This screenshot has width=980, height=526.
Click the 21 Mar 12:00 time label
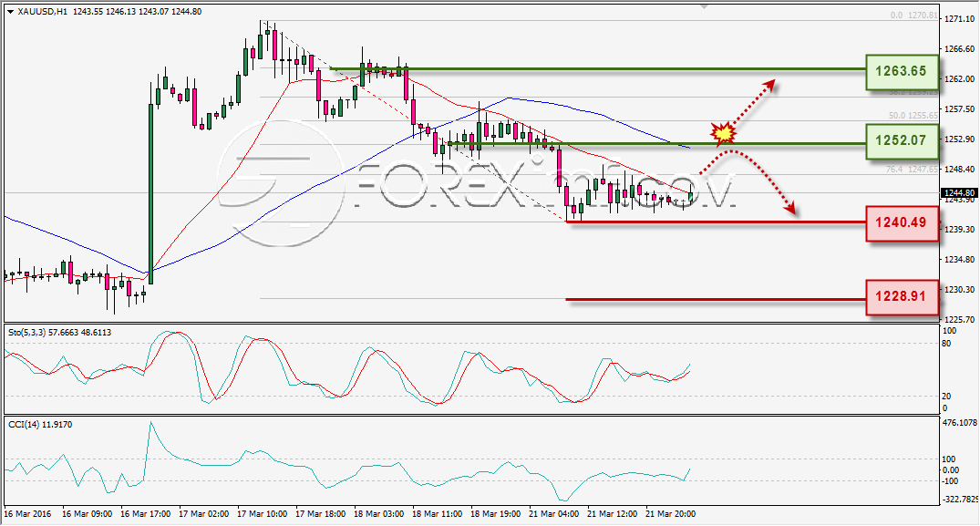click(x=612, y=513)
